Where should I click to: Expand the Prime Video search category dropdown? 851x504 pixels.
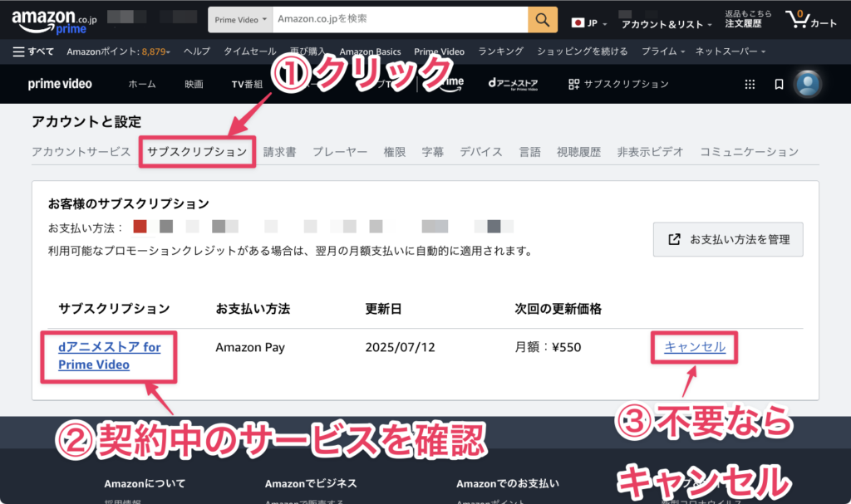[240, 20]
